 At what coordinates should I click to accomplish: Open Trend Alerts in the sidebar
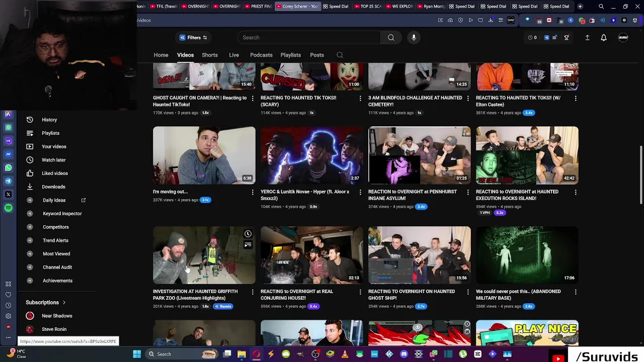(57, 240)
